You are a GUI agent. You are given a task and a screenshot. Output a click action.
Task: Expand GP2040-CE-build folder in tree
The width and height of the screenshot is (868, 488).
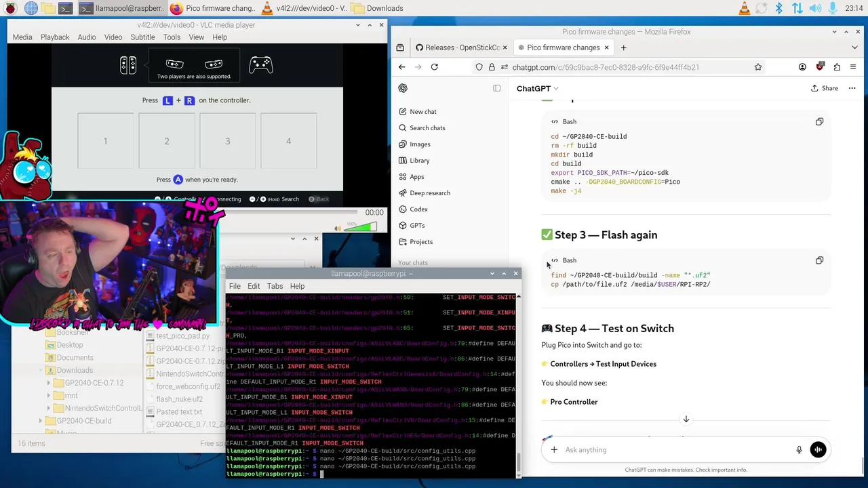(40, 421)
